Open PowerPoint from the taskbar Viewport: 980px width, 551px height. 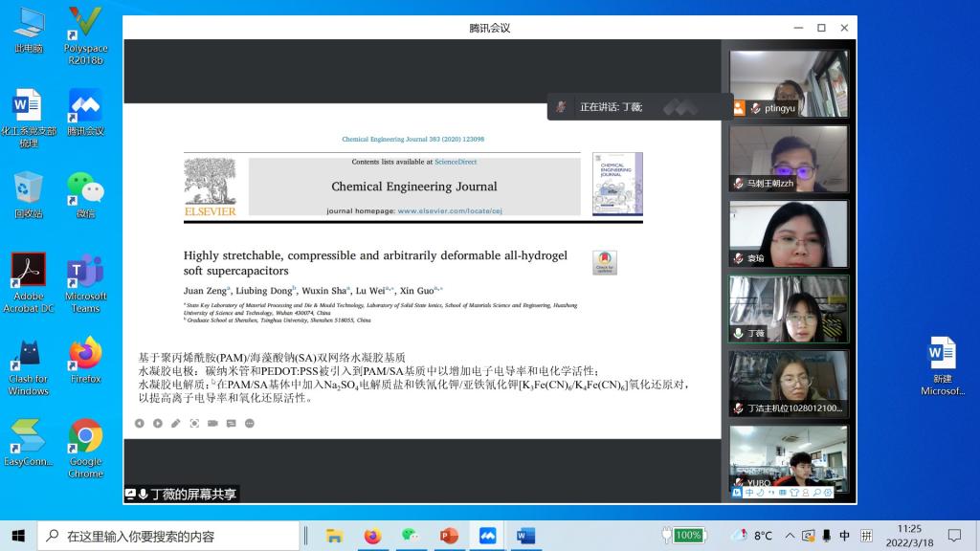coord(449,536)
